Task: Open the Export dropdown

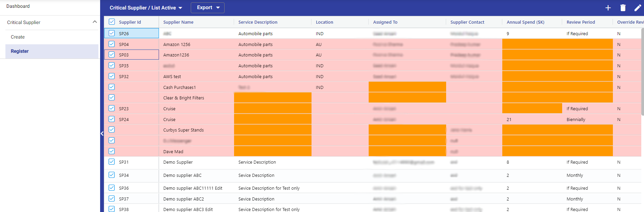Action: point(208,7)
